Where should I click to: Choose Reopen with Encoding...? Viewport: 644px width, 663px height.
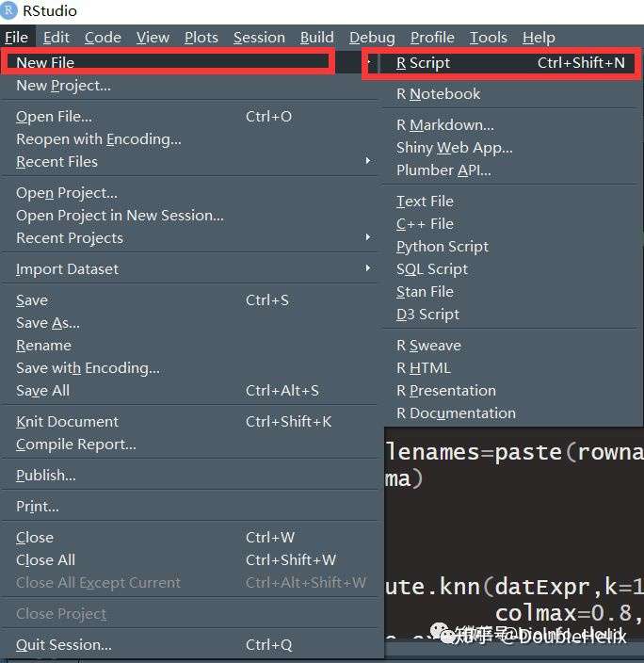[190, 139]
